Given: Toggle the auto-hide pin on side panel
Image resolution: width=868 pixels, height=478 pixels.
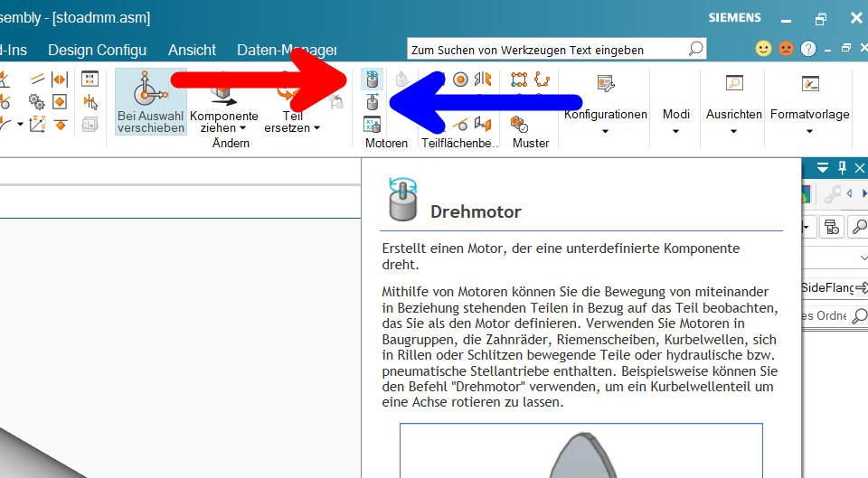Looking at the screenshot, I should tap(842, 167).
